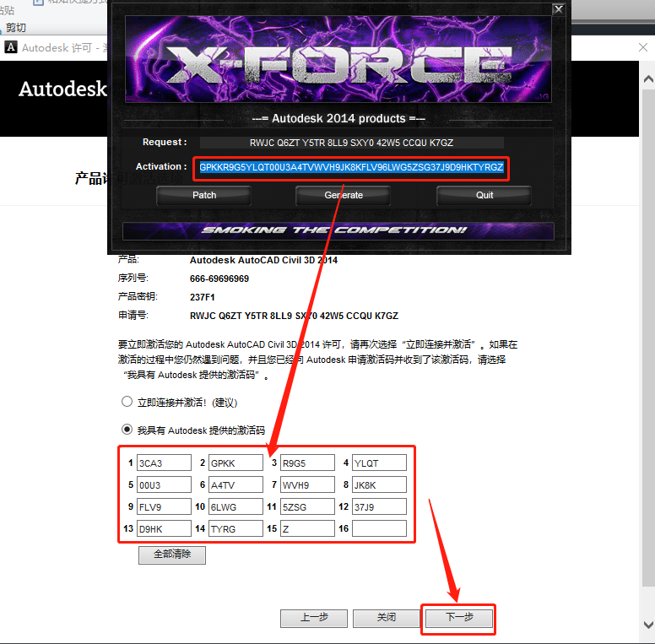Viewport: 655px width, 644px height.
Task: Click activation code box 5 containing 00U3
Action: (x=164, y=484)
